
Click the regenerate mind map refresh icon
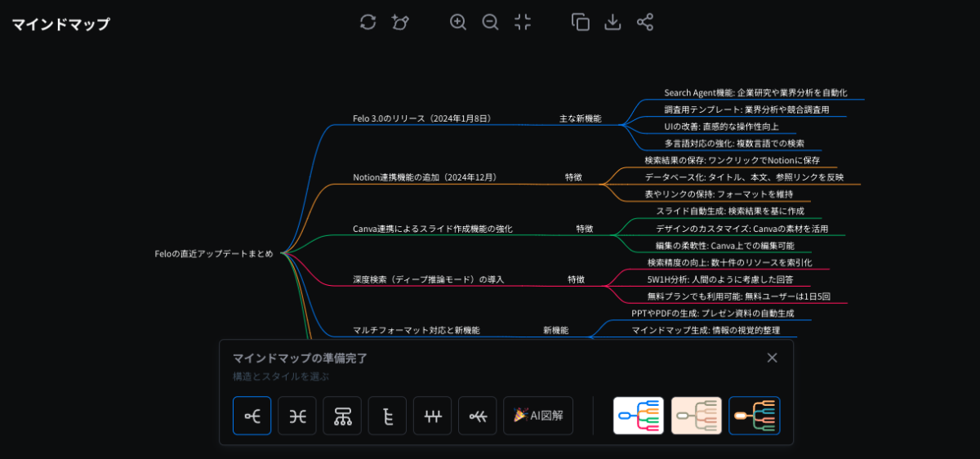(x=368, y=22)
